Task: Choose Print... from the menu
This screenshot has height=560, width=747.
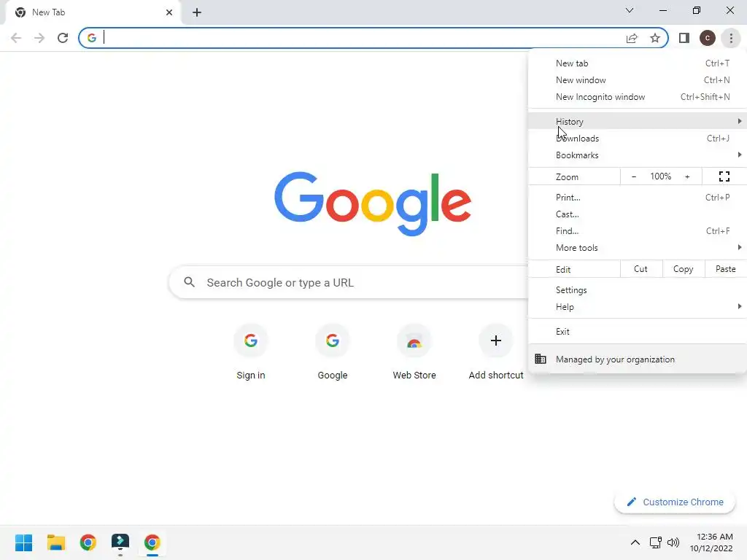Action: (638, 197)
